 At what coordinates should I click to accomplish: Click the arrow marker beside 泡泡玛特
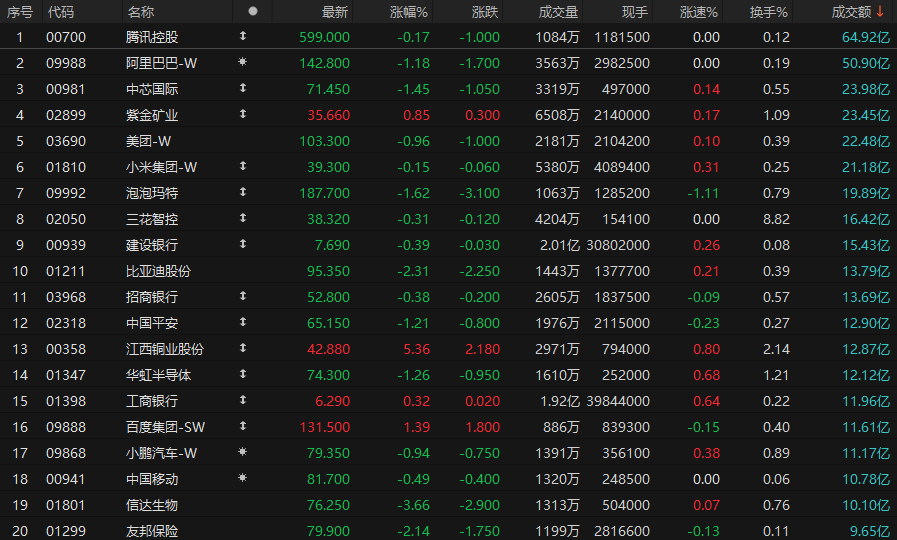click(243, 192)
